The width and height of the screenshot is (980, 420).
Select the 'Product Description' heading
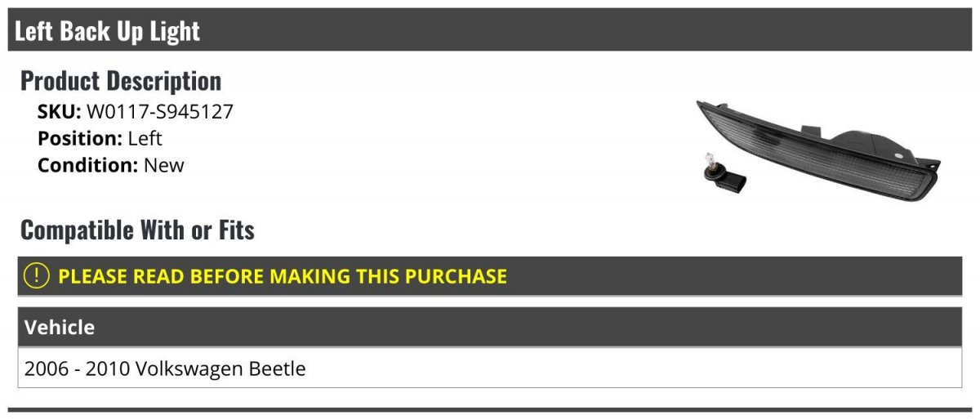click(121, 81)
